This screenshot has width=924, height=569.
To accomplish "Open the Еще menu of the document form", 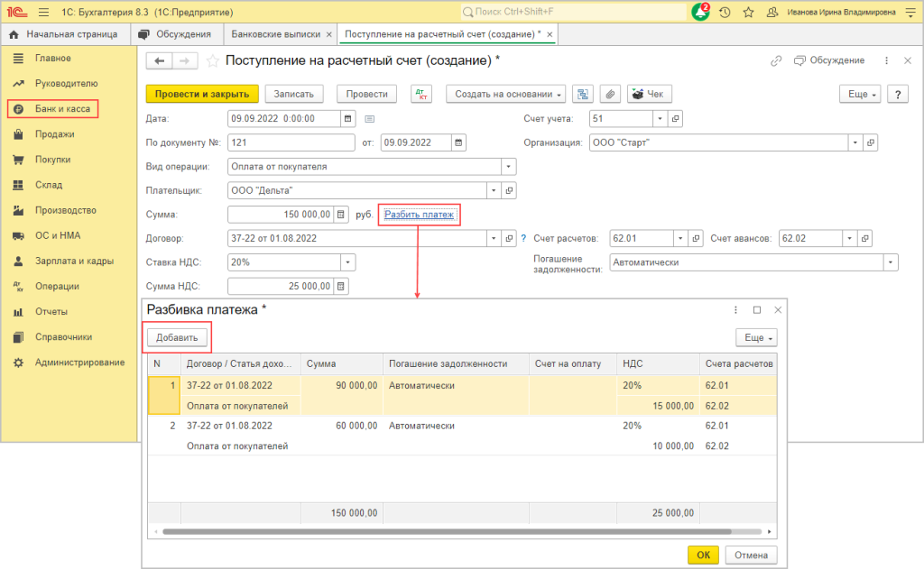I will [860, 95].
